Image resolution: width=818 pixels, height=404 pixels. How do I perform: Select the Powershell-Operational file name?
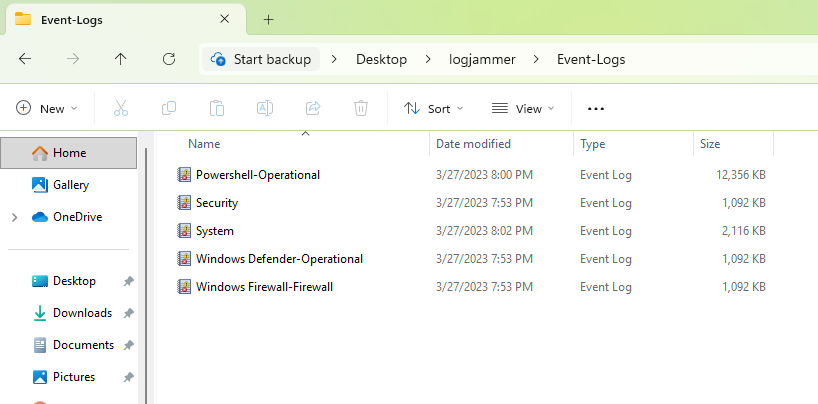tap(258, 175)
